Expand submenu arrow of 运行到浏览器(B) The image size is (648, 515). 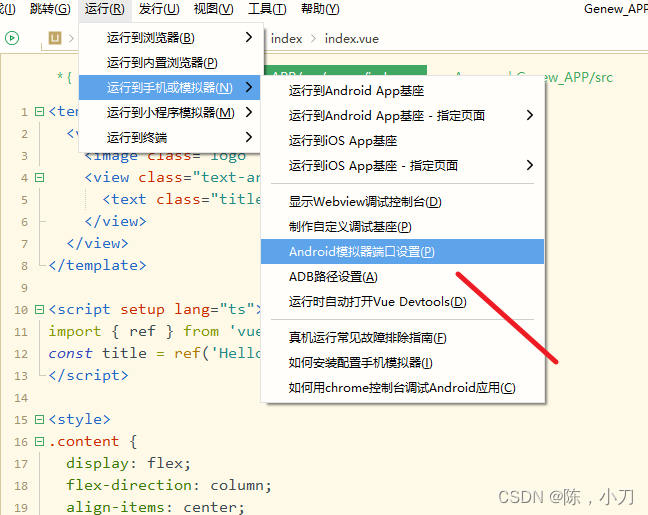(248, 37)
